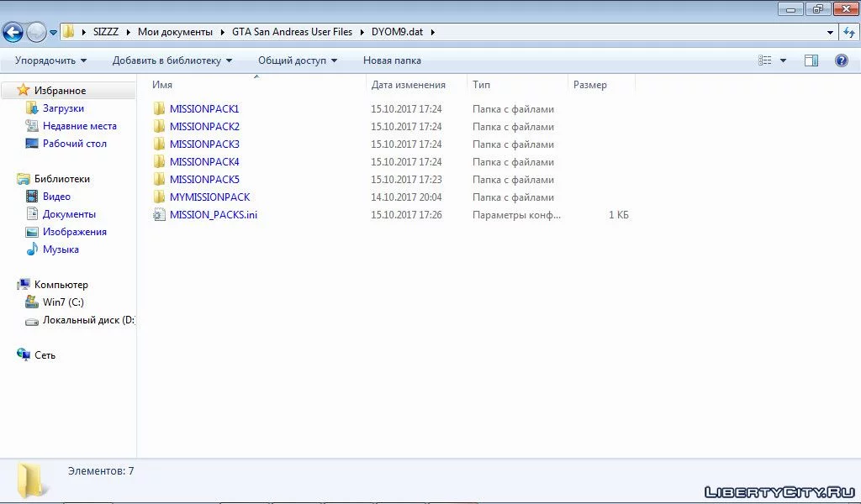Open recent pages dropdown beside navigation arrows
This screenshot has width=861, height=504.
pos(53,33)
